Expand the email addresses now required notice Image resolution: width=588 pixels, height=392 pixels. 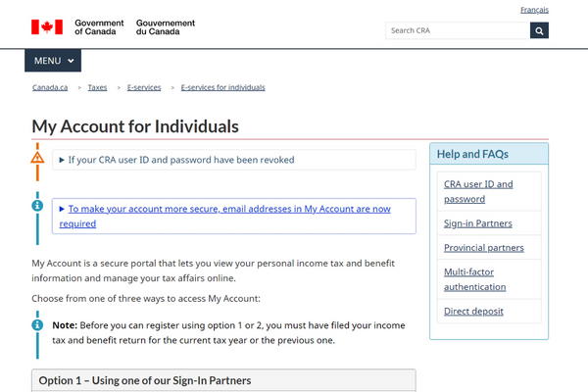[x=233, y=216]
